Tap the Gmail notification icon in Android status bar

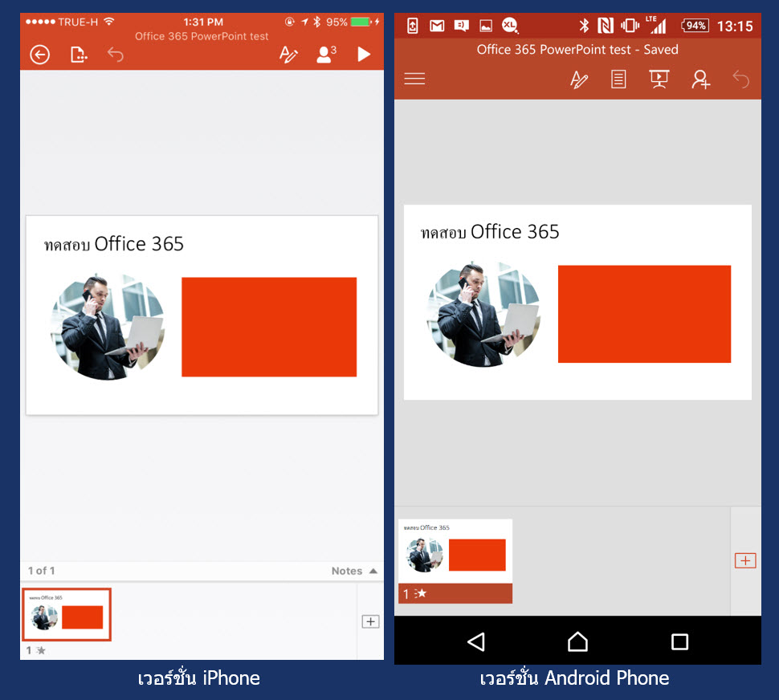[437, 26]
